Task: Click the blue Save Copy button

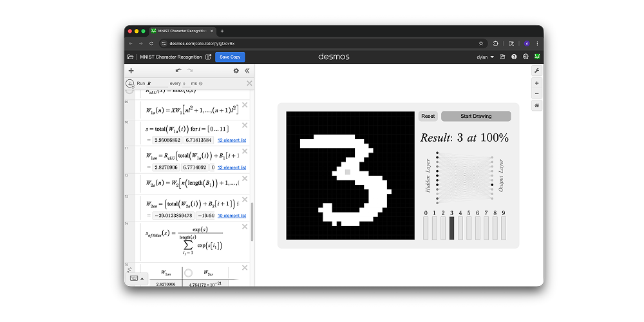Action: pos(230,57)
